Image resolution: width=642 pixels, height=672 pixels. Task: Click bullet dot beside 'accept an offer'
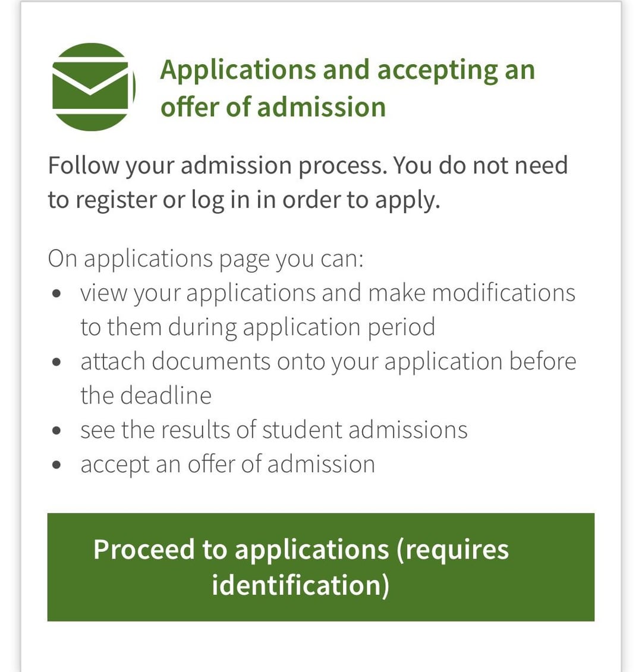(56, 465)
